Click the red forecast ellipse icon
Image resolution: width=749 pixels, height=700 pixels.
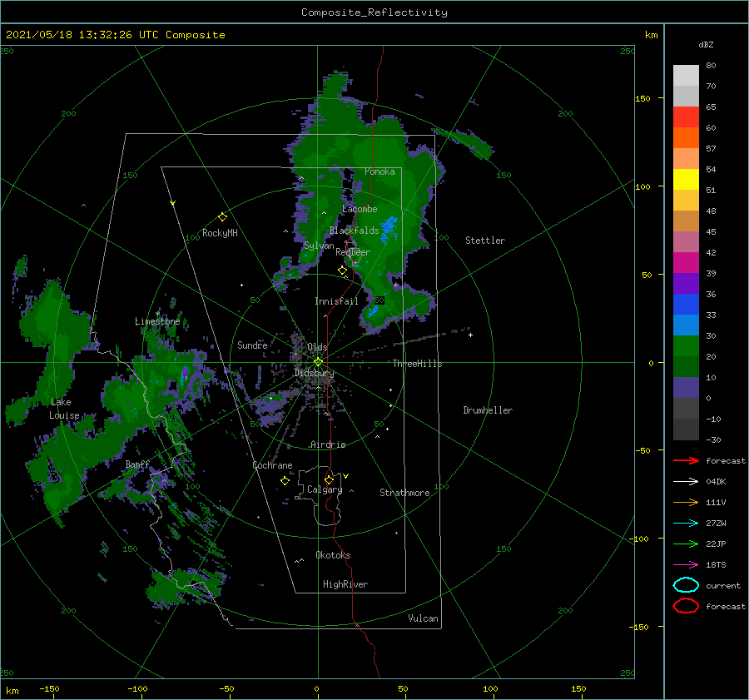point(686,606)
